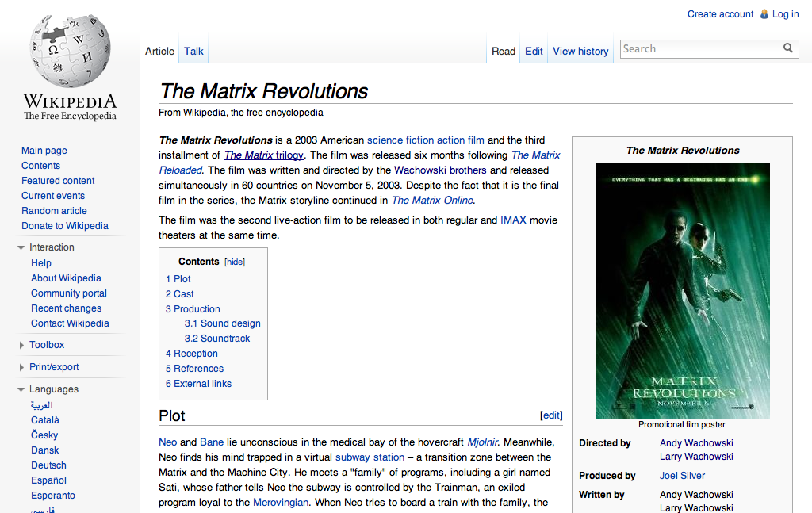Viewport: 812px width, 513px height.
Task: Open Recent changes link
Action: (x=67, y=308)
